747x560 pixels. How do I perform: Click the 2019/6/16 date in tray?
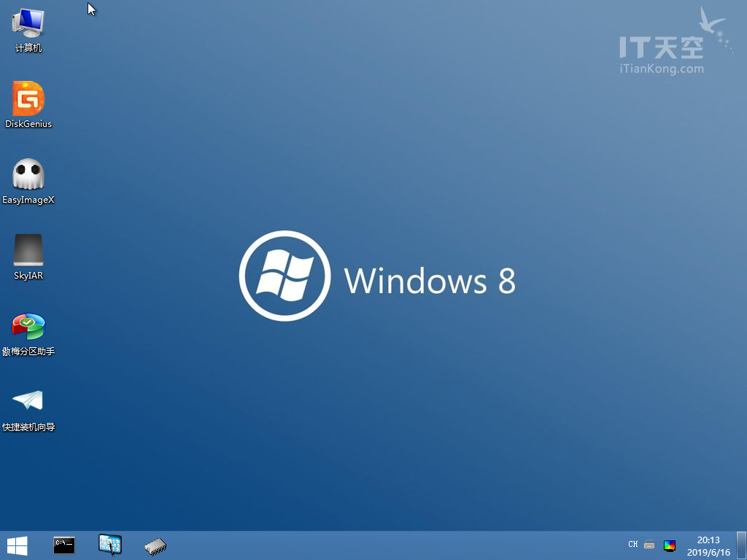tap(708, 553)
